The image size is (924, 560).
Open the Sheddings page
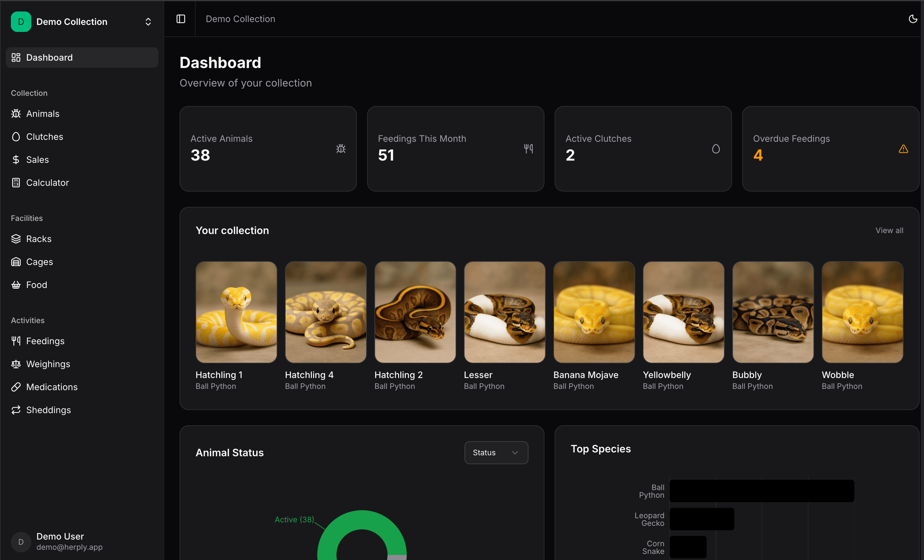coord(82,410)
